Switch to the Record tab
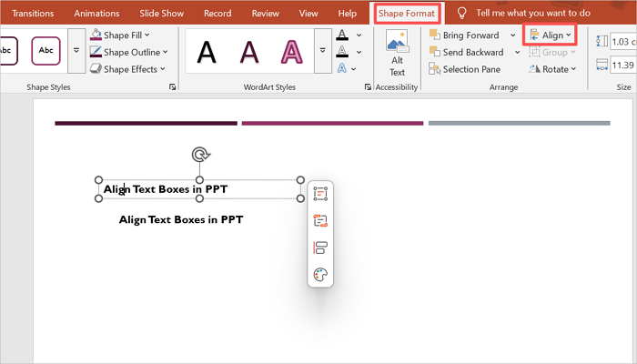The height and width of the screenshot is (364, 637). coord(217,14)
